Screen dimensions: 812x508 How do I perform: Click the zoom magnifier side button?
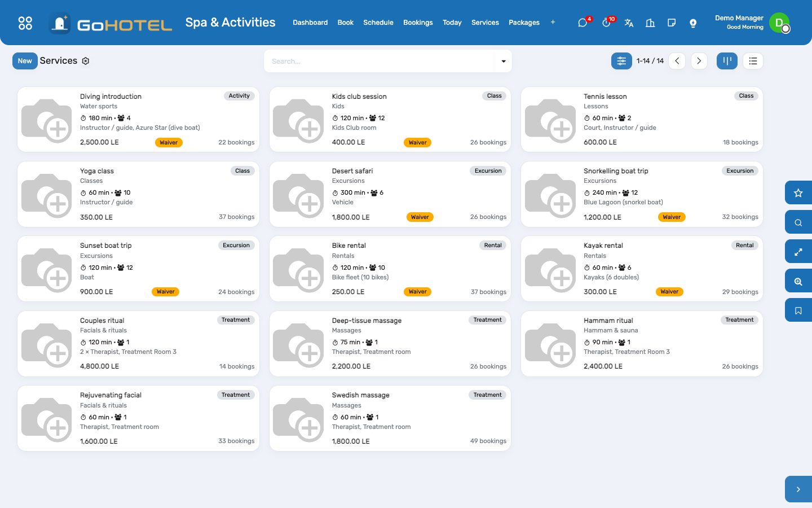798,281
